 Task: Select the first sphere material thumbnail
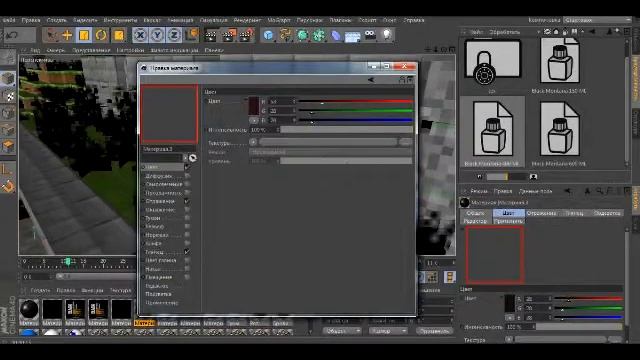[29, 309]
